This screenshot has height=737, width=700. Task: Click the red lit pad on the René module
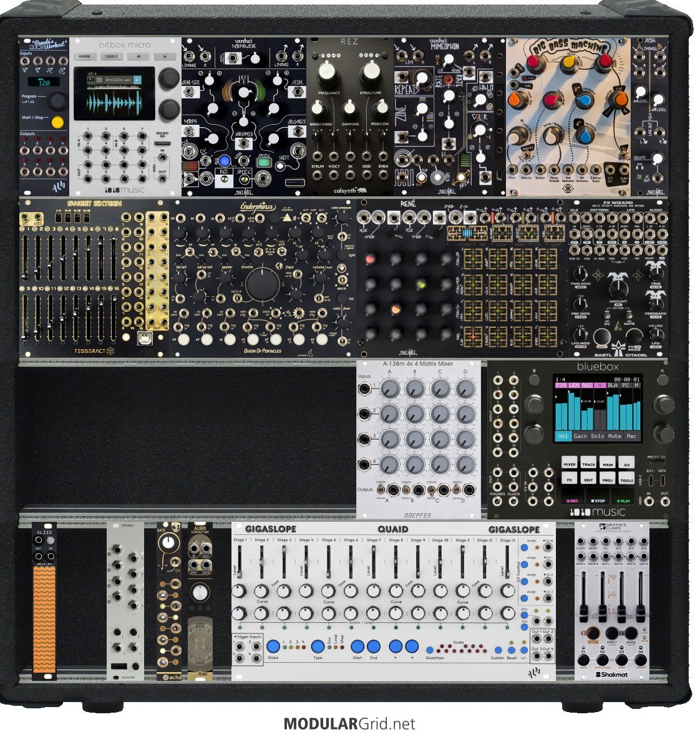[x=371, y=259]
